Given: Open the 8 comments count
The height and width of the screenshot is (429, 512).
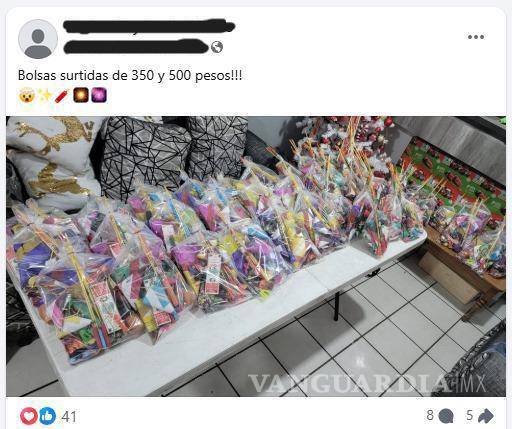Looking at the screenshot, I should tap(430, 415).
